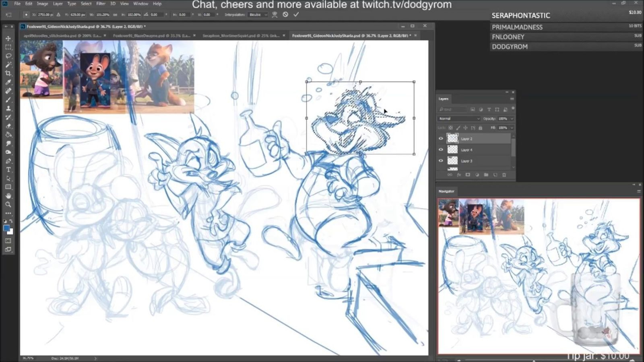Open the Normal blend mode dropdown
This screenshot has height=362, width=644.
pos(459,119)
